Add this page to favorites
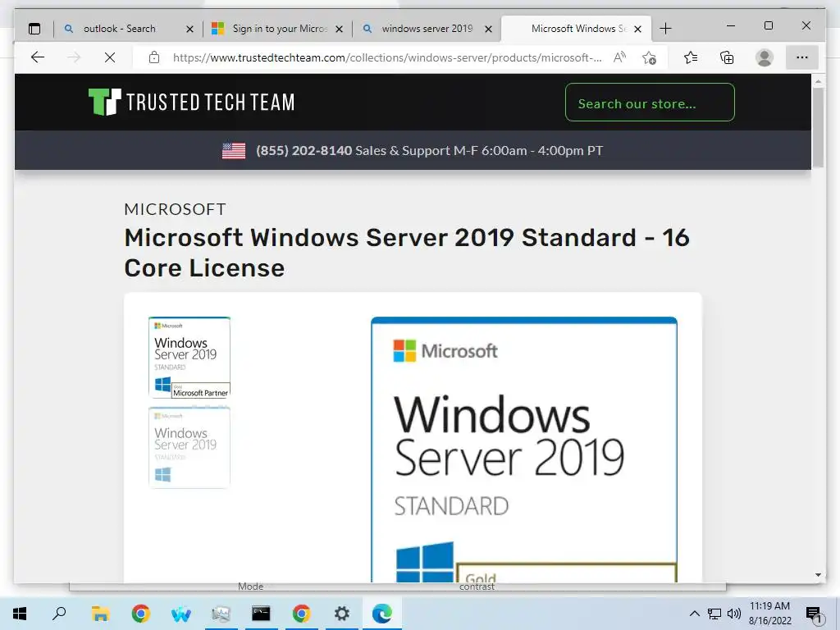 (x=650, y=58)
